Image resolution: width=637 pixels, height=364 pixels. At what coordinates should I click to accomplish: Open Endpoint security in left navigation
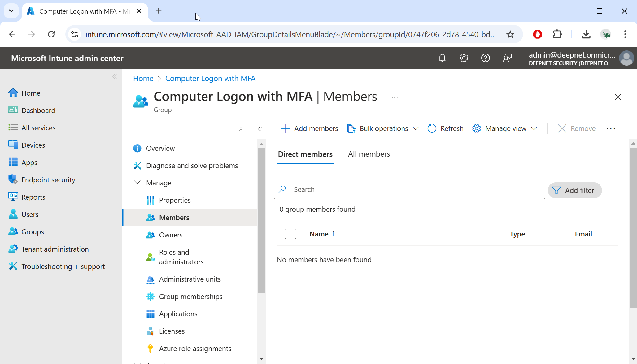[48, 180]
